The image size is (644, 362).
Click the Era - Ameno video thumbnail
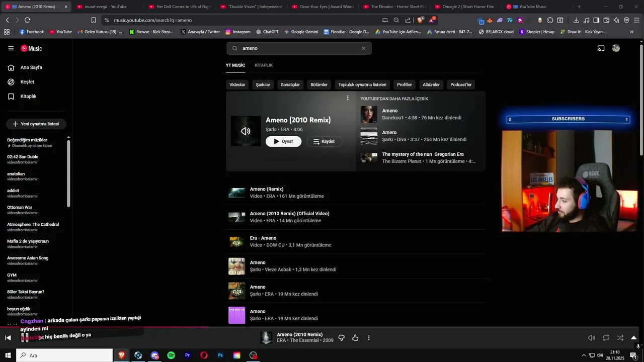pos(237,242)
